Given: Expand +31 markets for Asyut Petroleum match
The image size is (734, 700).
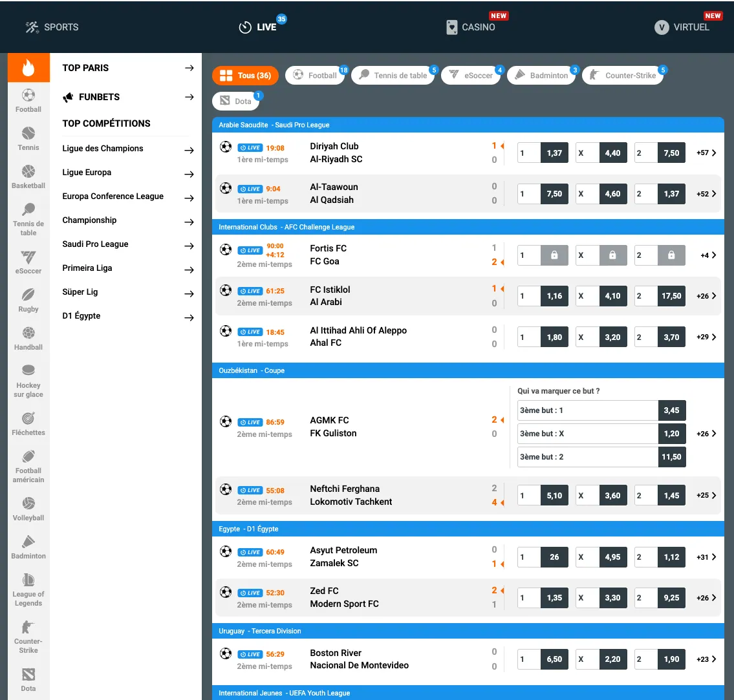Looking at the screenshot, I should (x=706, y=557).
